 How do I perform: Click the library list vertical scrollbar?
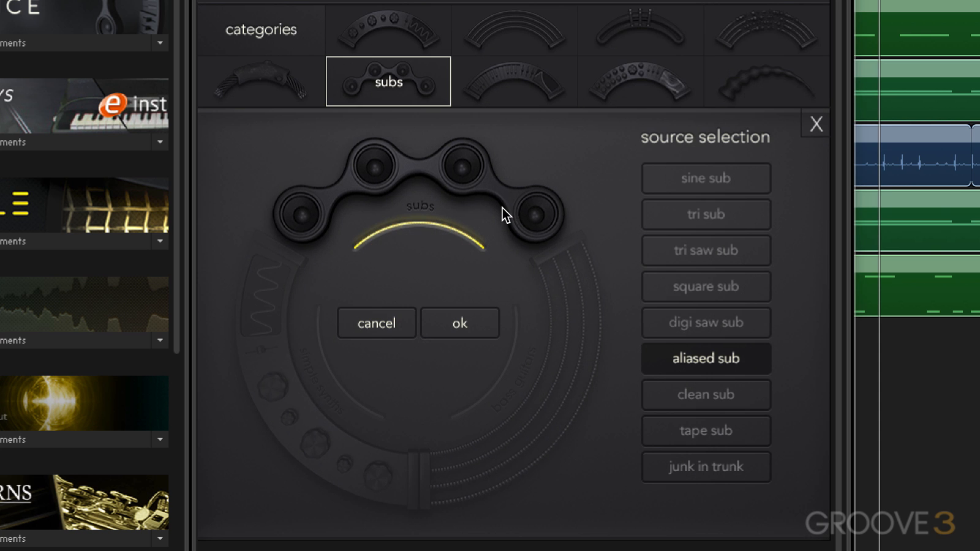[x=176, y=178]
